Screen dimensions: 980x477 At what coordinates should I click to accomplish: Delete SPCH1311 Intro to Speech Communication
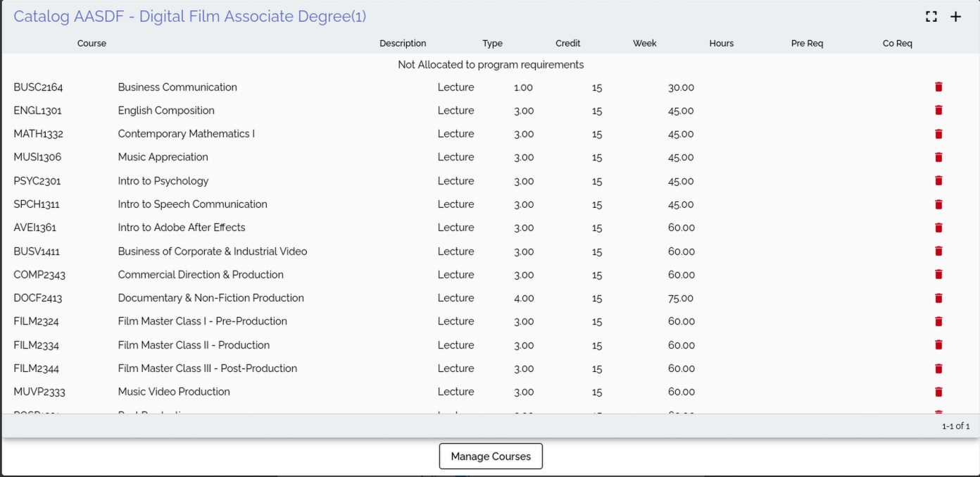pos(938,204)
